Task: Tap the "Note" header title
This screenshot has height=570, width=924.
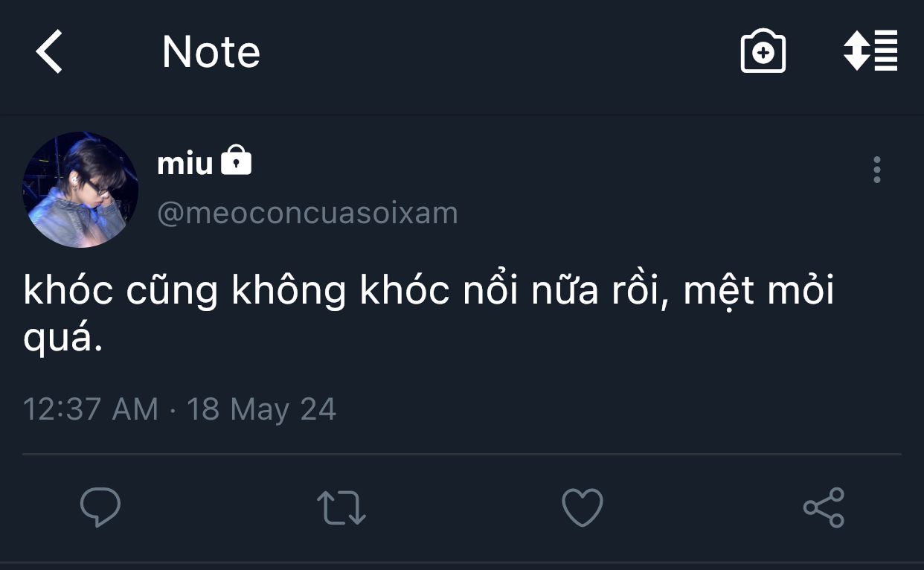Action: [x=211, y=52]
